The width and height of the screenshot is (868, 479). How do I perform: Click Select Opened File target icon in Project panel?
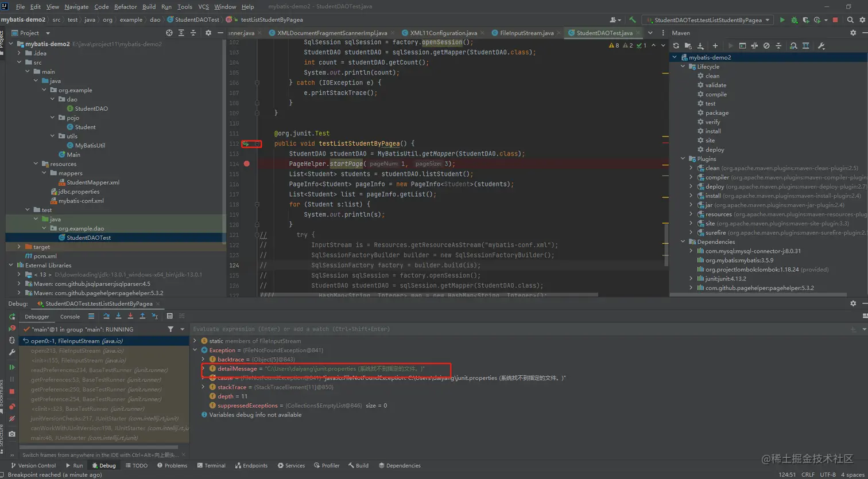[x=169, y=33]
